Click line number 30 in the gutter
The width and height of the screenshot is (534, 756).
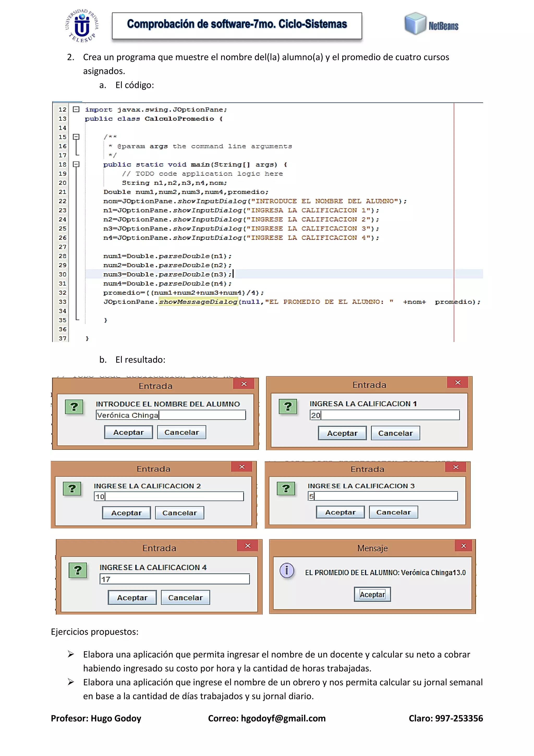63,274
